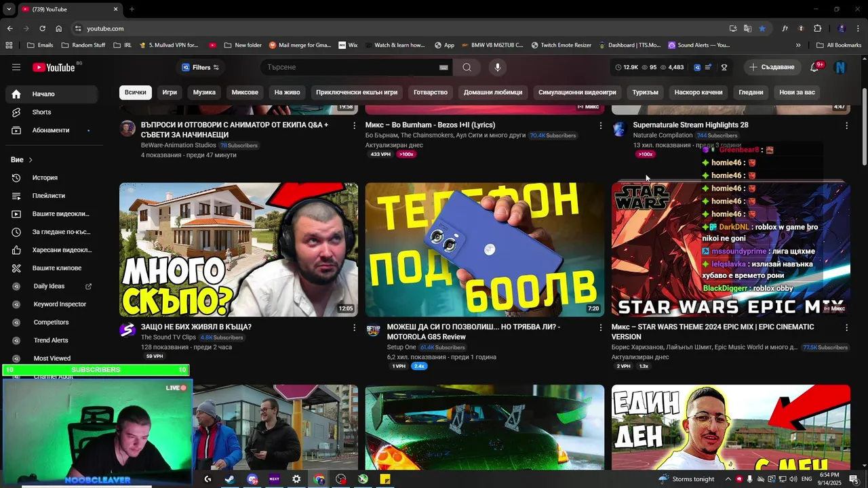Select the 'Миксове' filter chip
This screenshot has width=868, height=488.
point(245,92)
